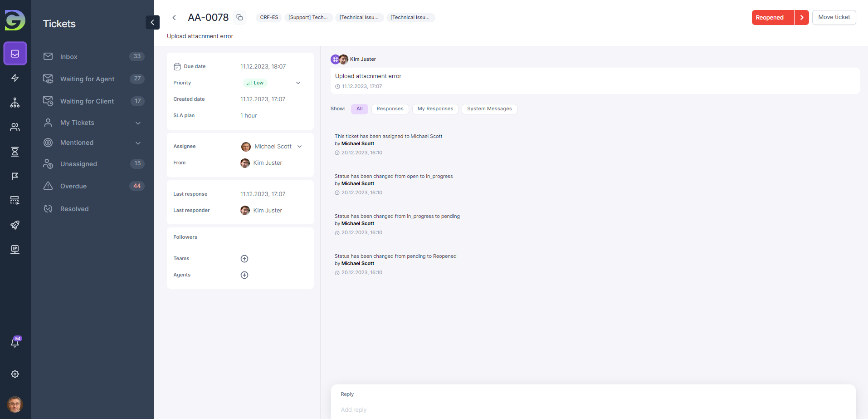Open Waiting for Agent tickets
This screenshot has height=419, width=868.
87,79
